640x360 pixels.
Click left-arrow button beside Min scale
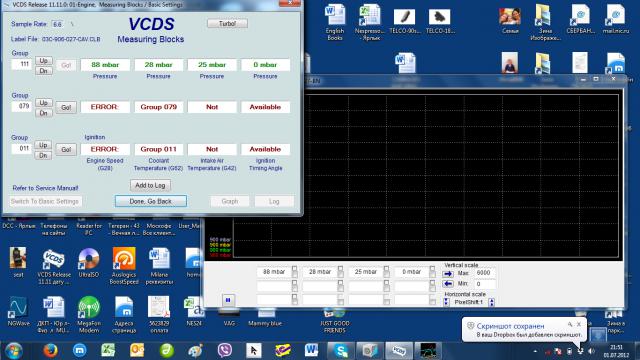click(448, 284)
